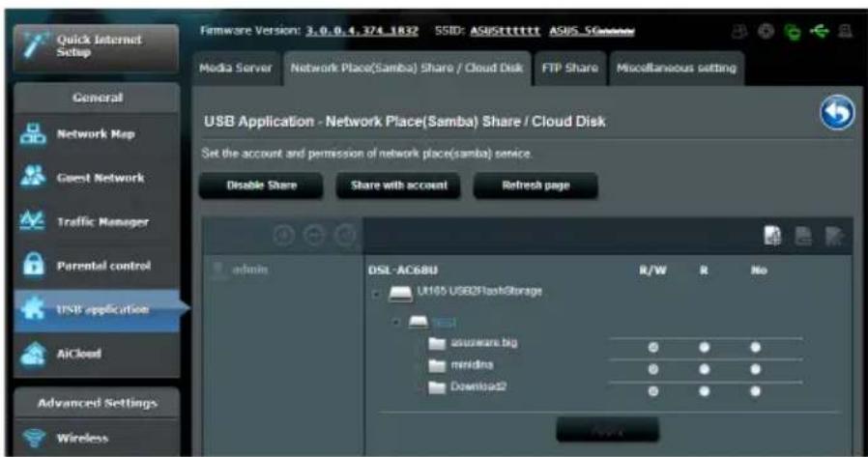Click the rename folder icon

[834, 237]
